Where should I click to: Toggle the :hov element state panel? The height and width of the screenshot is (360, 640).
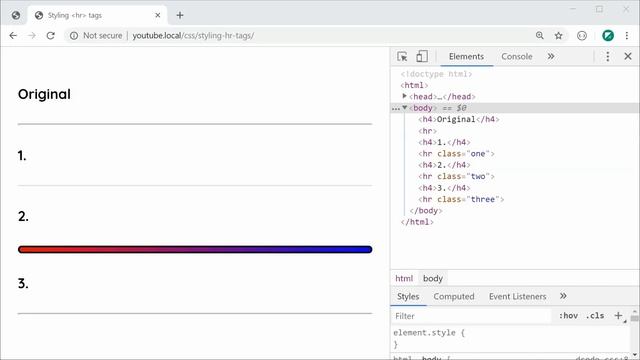coord(568,316)
